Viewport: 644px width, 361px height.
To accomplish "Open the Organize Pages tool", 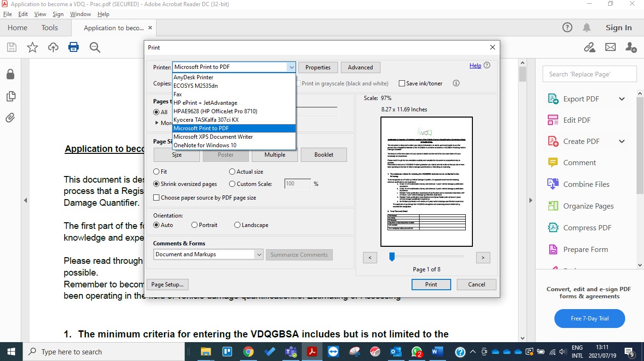I will 588,206.
